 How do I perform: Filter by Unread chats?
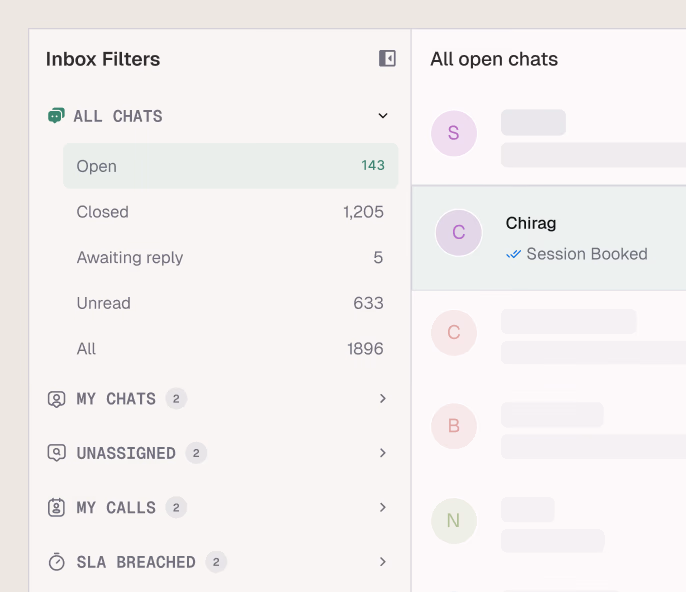[x=230, y=303]
